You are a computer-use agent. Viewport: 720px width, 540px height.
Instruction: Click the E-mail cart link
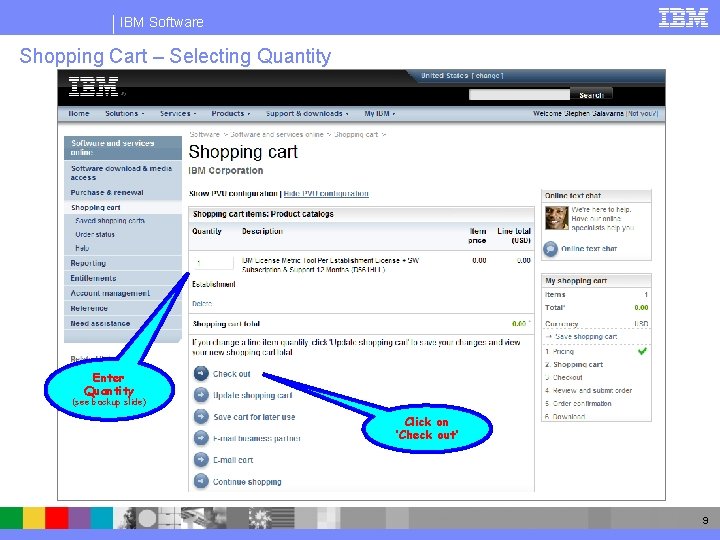point(233,460)
